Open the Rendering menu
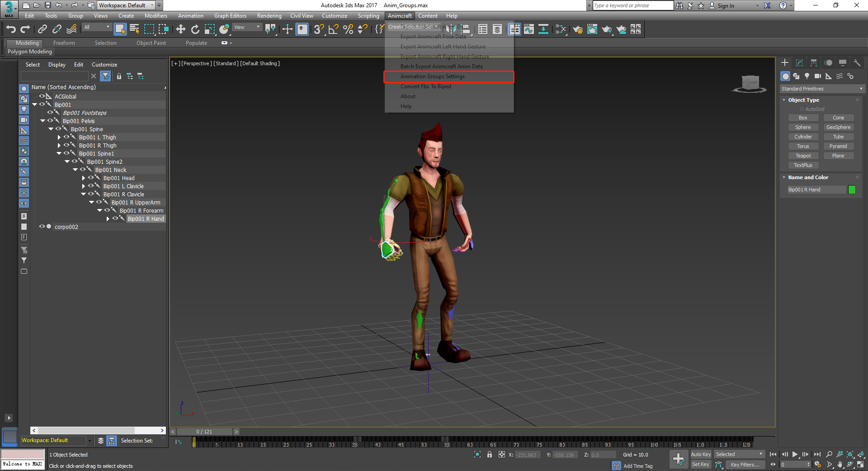This screenshot has height=471, width=868. [x=269, y=16]
